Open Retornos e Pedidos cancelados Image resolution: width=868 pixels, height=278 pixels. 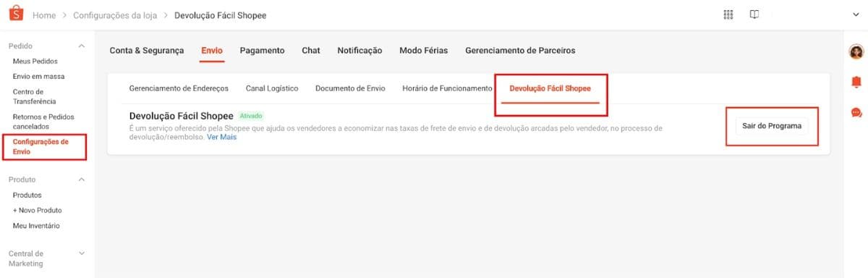pyautogui.click(x=43, y=122)
